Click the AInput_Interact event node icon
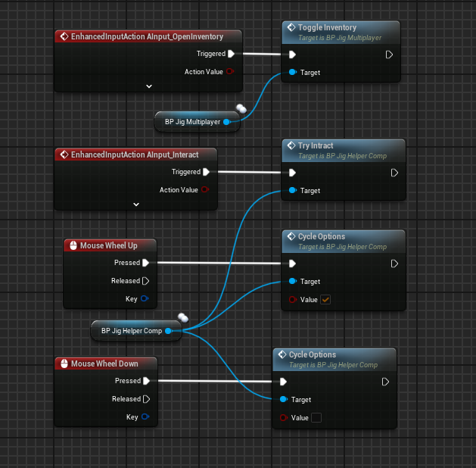This screenshot has width=476, height=468. coord(64,154)
